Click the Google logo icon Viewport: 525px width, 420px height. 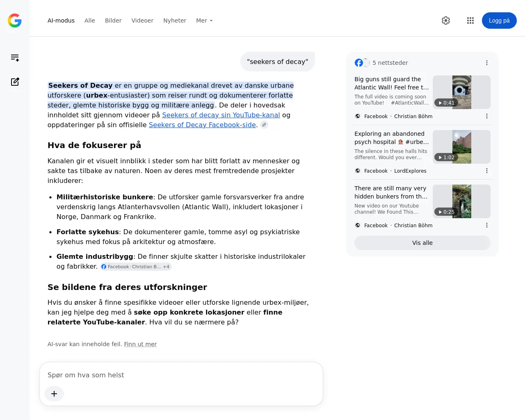(x=15, y=21)
